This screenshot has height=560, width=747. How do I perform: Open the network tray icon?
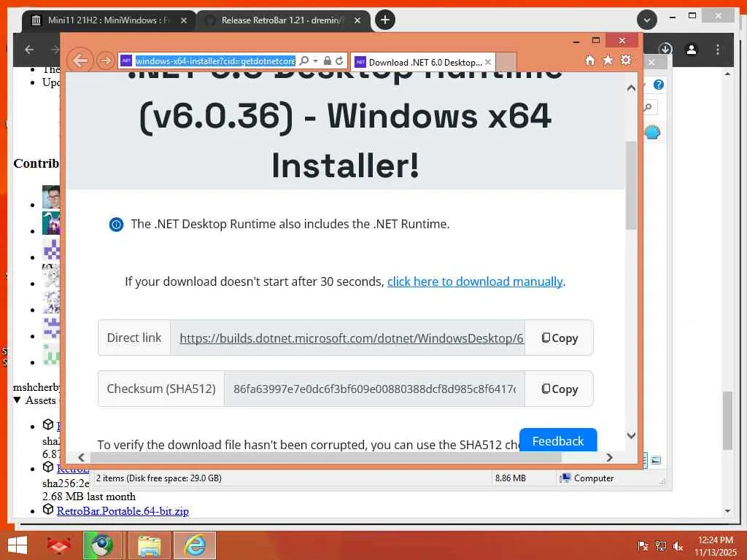(x=660, y=546)
